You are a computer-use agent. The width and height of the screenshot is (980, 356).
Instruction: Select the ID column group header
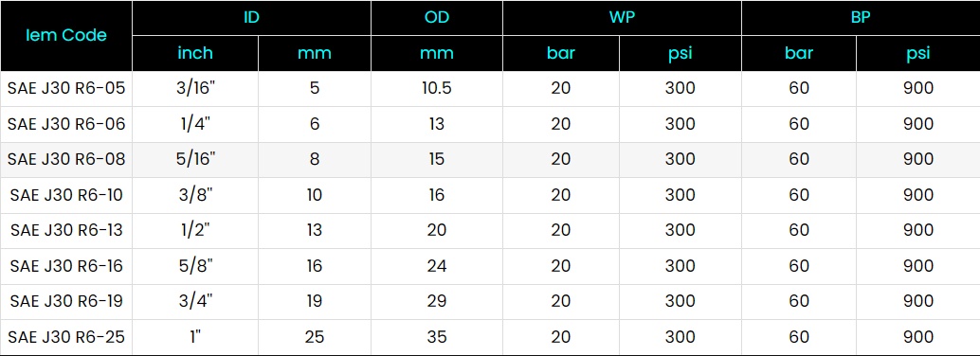pos(251,17)
